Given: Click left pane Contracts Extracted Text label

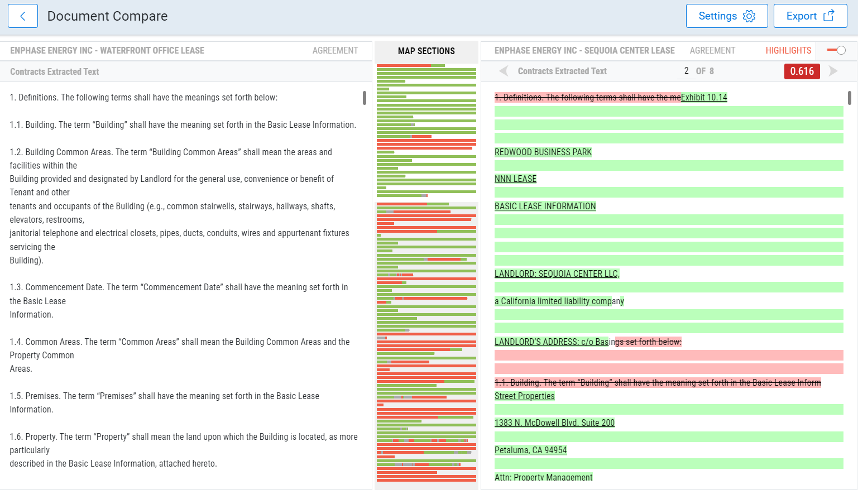Looking at the screenshot, I should (54, 71).
